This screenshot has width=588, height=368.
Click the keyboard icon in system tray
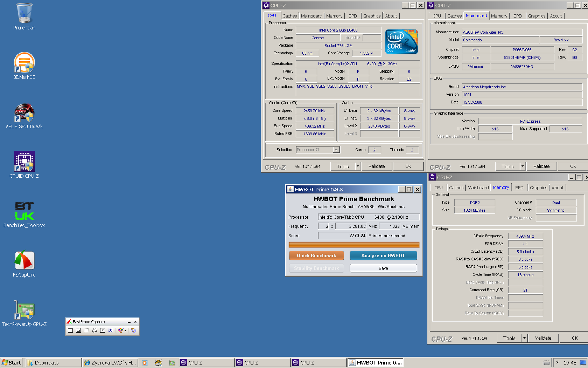[x=546, y=363]
